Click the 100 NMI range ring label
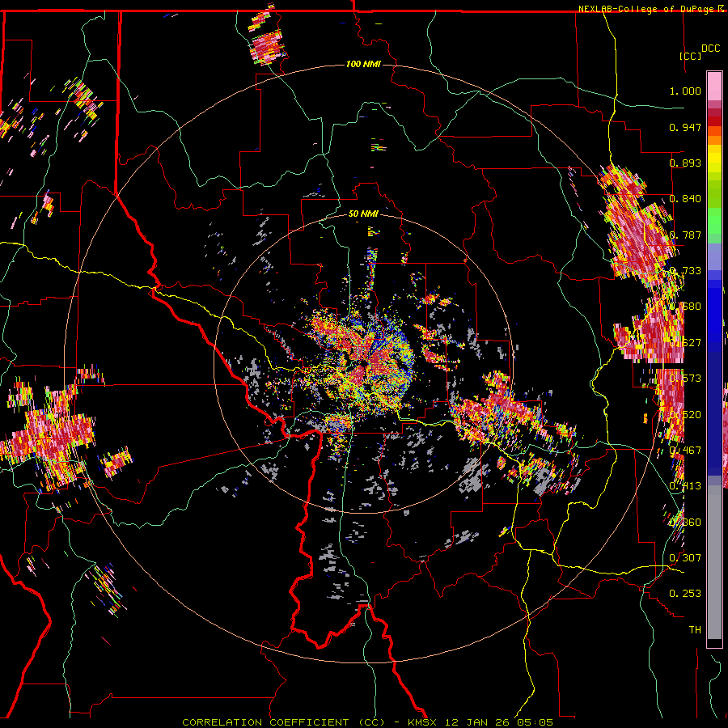Screen dimensions: 728x728 pos(363,64)
